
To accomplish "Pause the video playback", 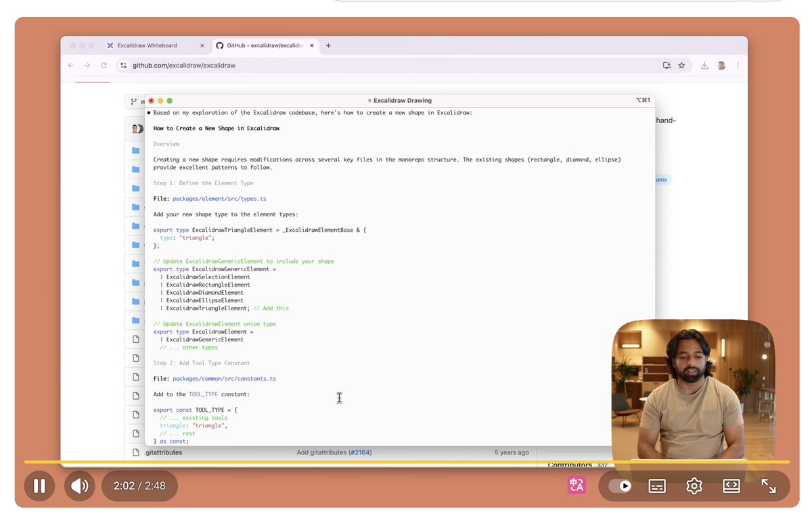I will 39,486.
